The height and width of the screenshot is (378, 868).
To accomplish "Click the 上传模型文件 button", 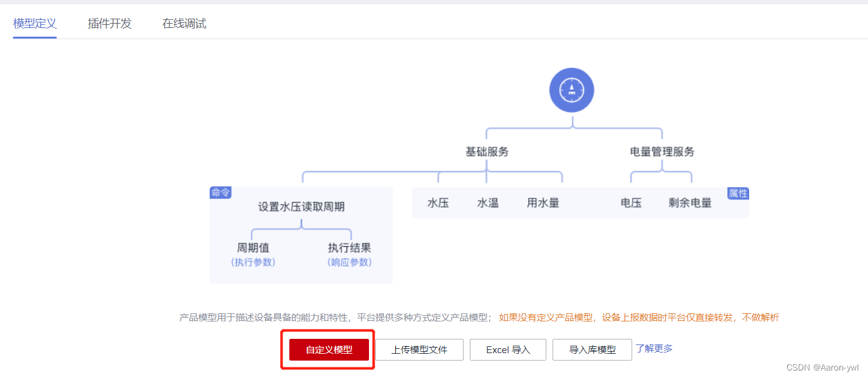I will pyautogui.click(x=419, y=349).
